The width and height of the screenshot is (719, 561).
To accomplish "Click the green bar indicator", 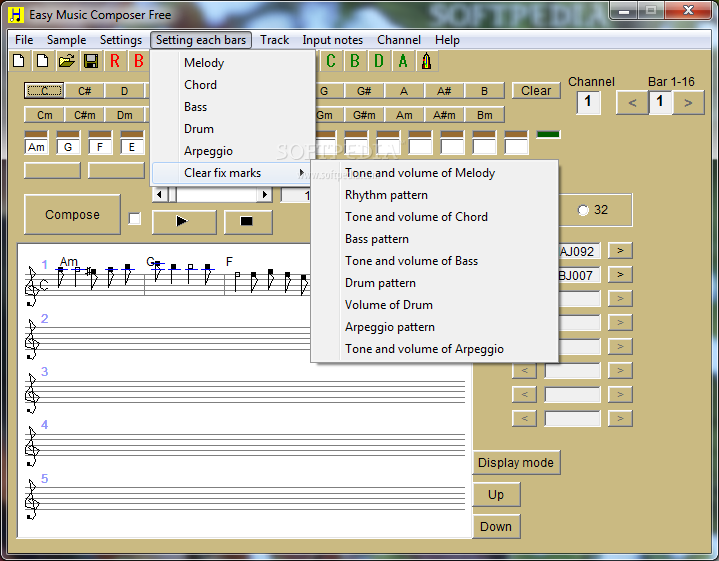I will coord(548,134).
